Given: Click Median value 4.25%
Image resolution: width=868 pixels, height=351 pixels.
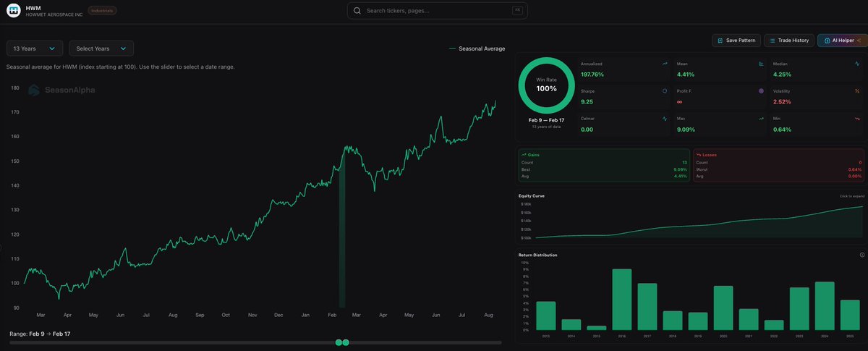Looking at the screenshot, I should click(x=782, y=75).
